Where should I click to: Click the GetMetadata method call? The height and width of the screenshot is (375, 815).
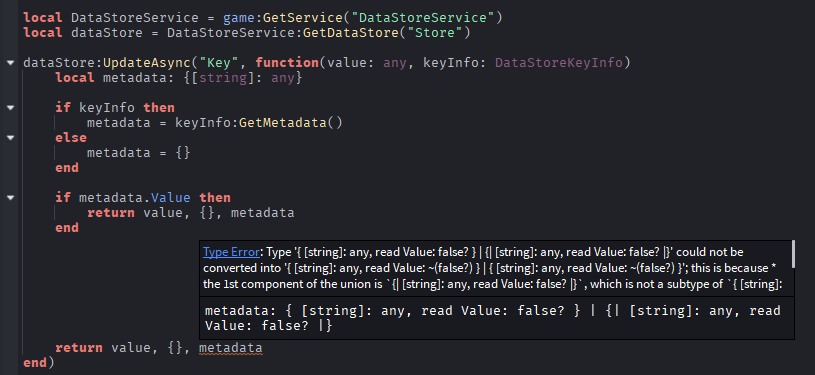[283, 123]
